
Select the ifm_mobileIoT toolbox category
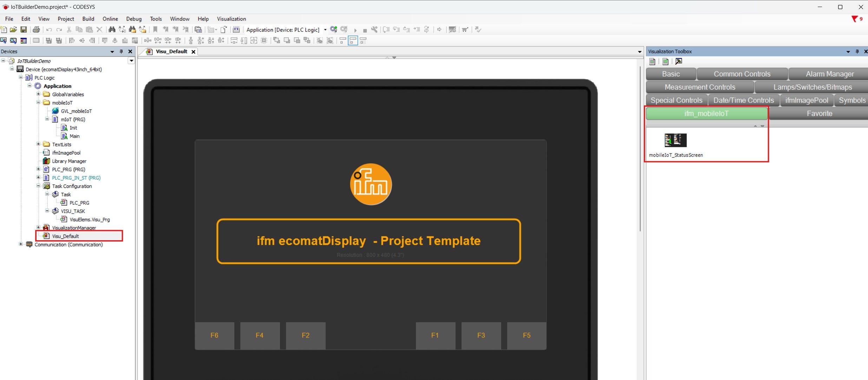pyautogui.click(x=706, y=113)
